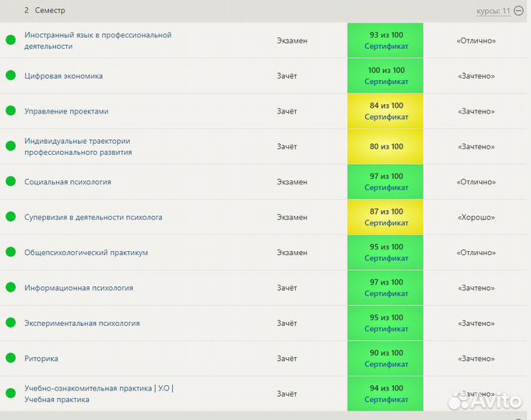This screenshot has height=420, width=531.
Task: Click «Хорошо» grade for Супервизия course
Action: 475,217
